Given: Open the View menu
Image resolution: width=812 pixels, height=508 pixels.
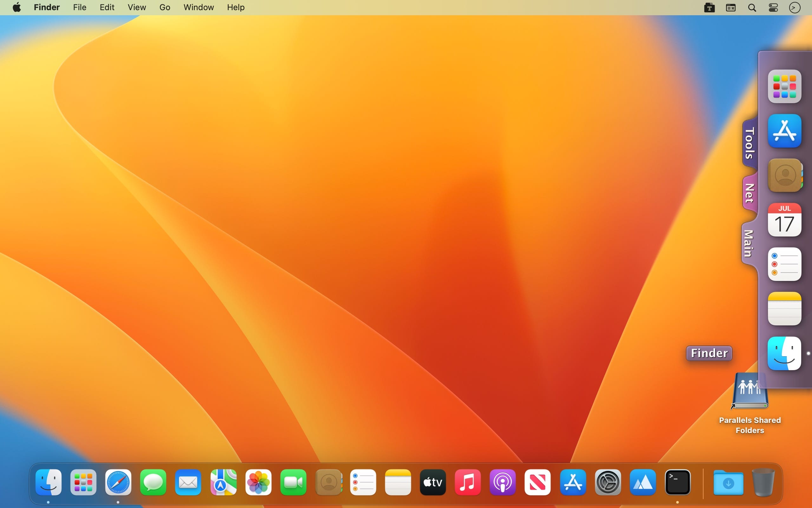Looking at the screenshot, I should [x=137, y=7].
